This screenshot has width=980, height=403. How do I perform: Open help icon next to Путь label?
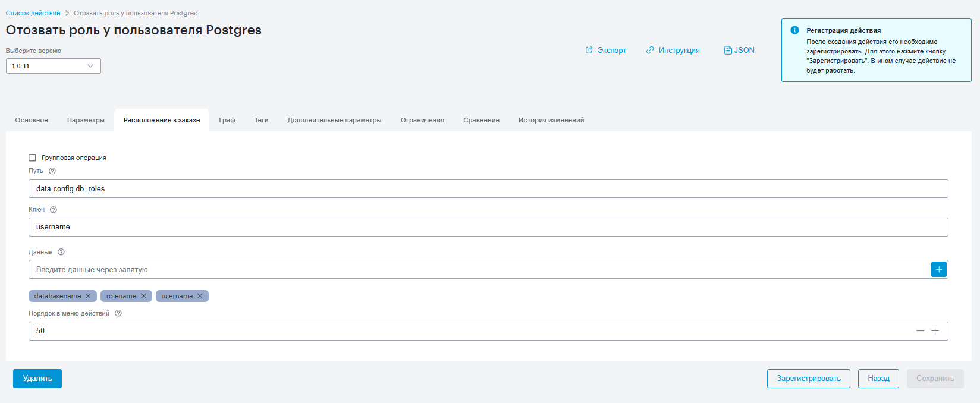(52, 171)
